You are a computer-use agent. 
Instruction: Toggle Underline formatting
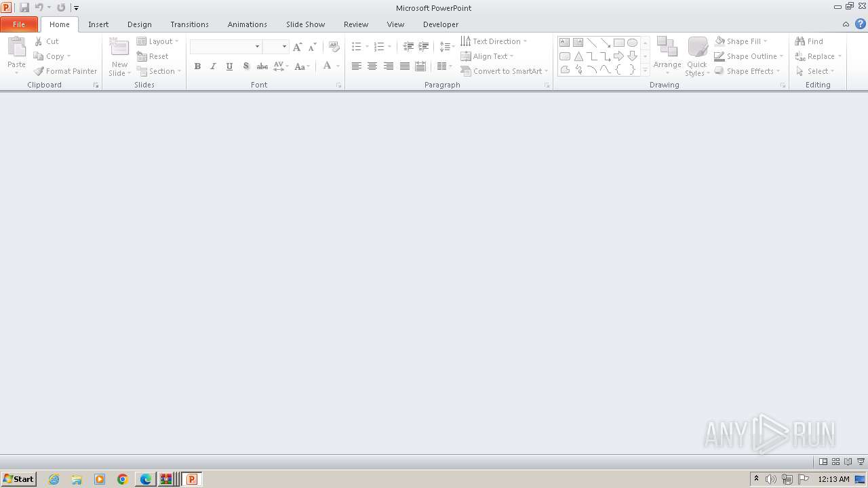tap(229, 66)
